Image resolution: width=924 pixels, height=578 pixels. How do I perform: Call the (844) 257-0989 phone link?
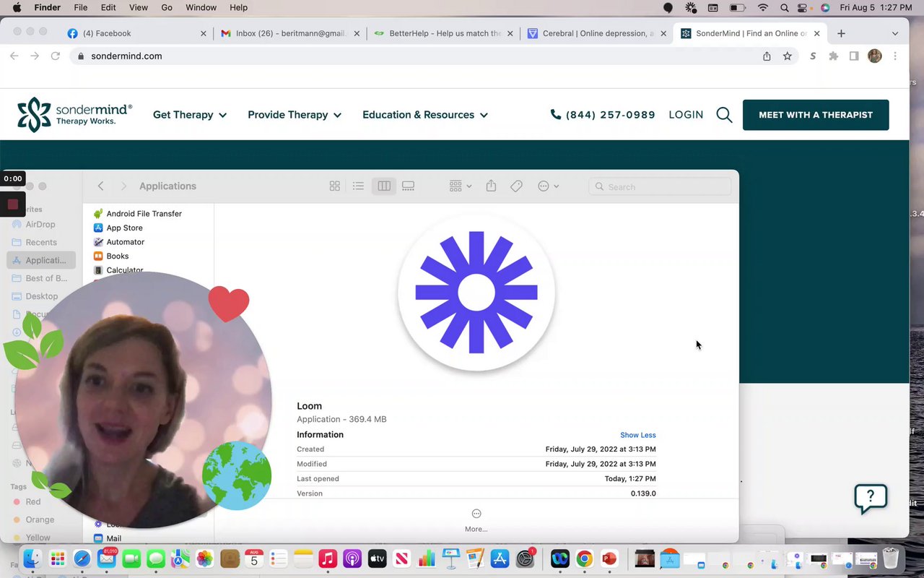click(603, 115)
